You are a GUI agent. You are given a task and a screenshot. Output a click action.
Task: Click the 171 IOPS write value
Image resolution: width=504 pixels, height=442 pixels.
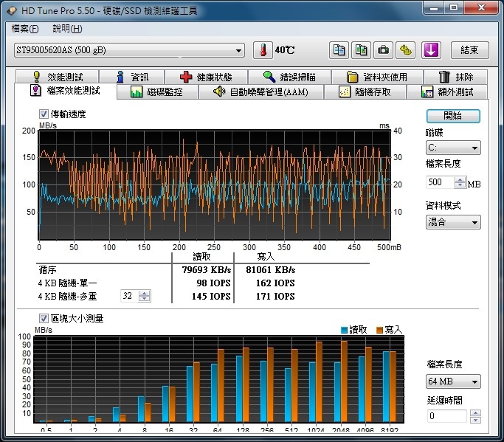click(x=275, y=296)
